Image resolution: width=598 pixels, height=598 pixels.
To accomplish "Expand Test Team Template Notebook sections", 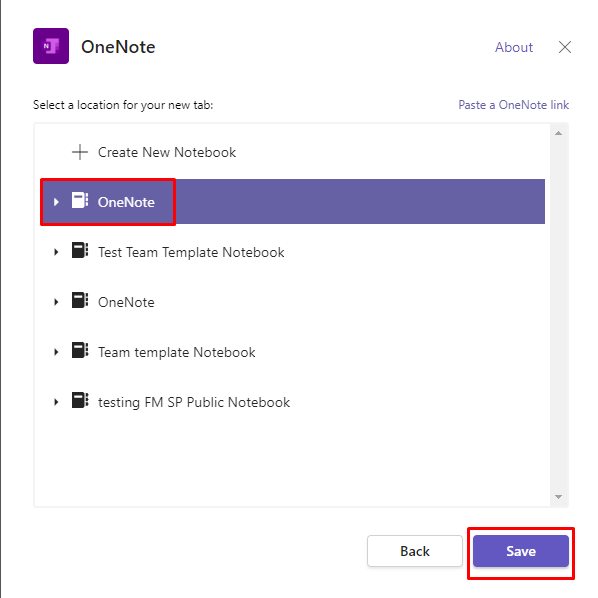I will coord(56,252).
